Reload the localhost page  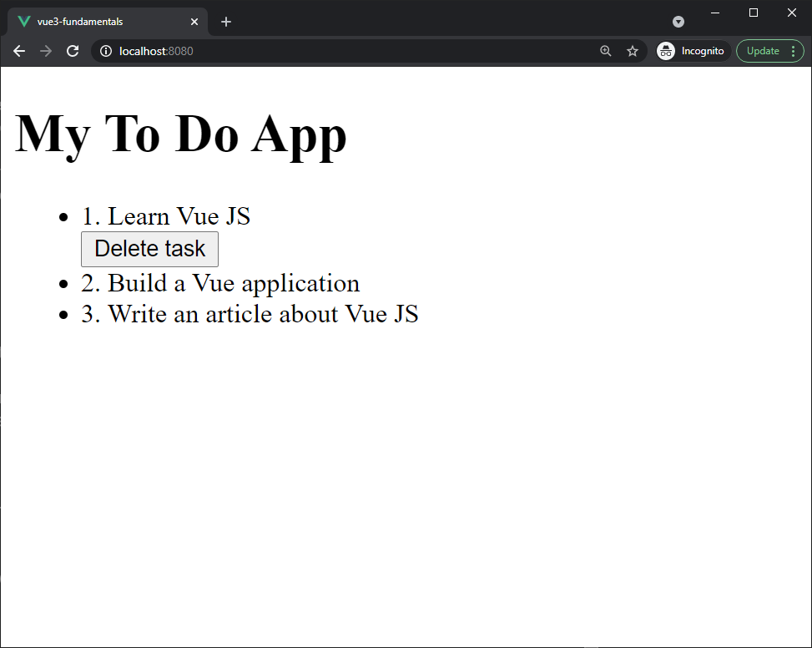73,51
